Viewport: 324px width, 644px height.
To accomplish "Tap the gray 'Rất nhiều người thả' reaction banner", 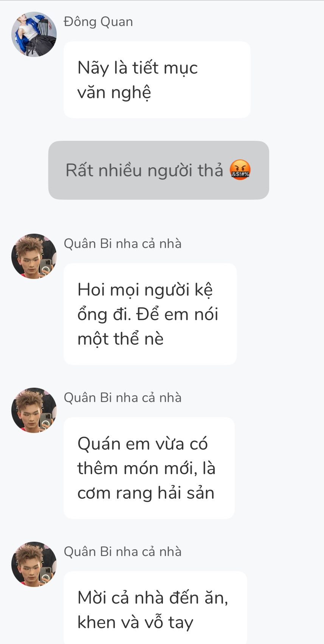I will coord(158,170).
